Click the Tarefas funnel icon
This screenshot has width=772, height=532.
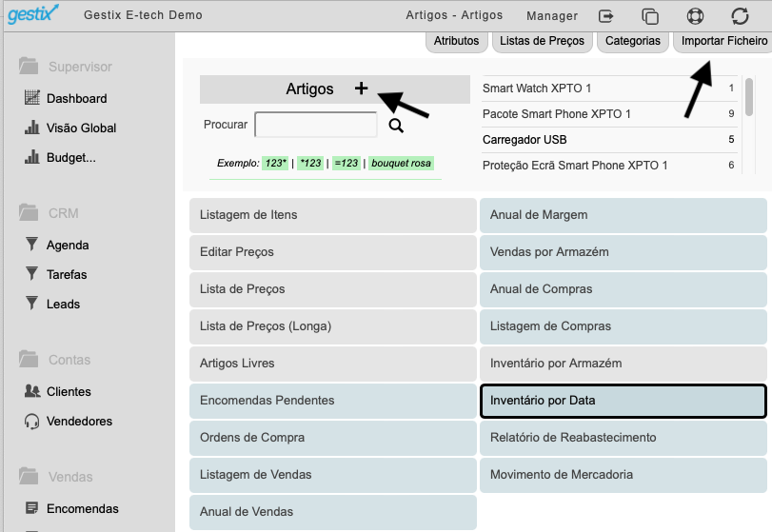pos(32,274)
